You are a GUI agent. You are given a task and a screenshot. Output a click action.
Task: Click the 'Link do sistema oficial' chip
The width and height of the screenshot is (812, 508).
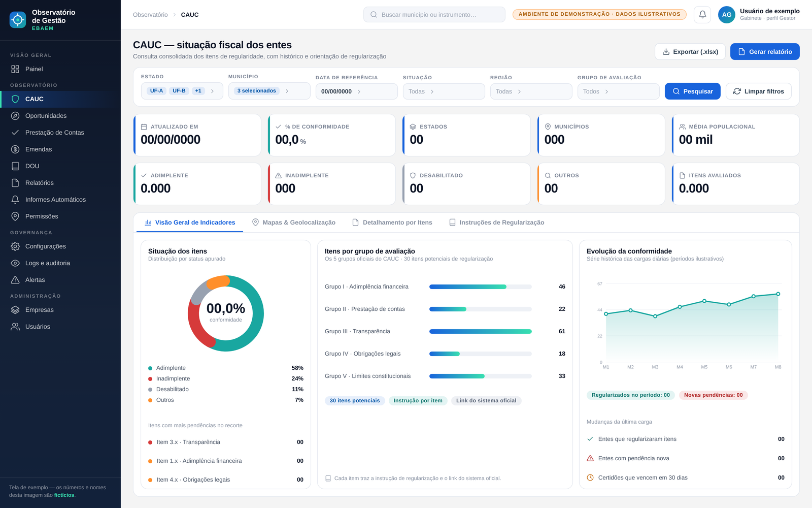click(486, 401)
